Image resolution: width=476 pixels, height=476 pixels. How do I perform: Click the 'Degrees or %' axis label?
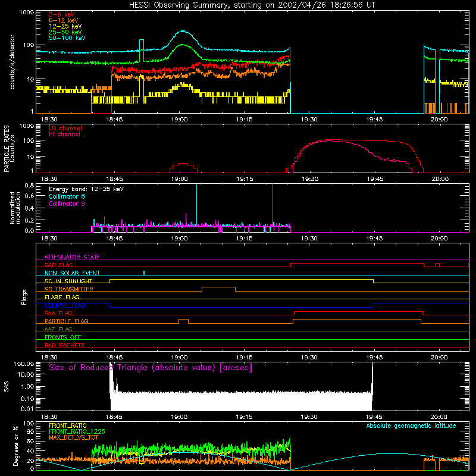pos(15,446)
